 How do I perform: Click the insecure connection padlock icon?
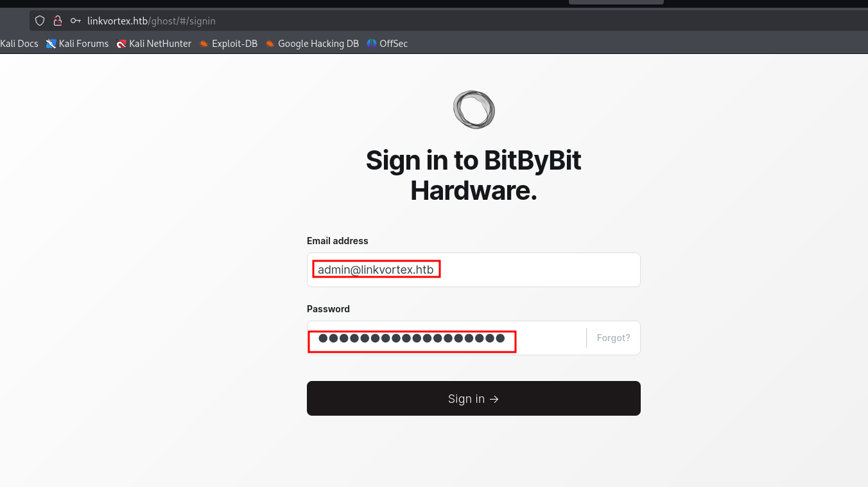(57, 20)
